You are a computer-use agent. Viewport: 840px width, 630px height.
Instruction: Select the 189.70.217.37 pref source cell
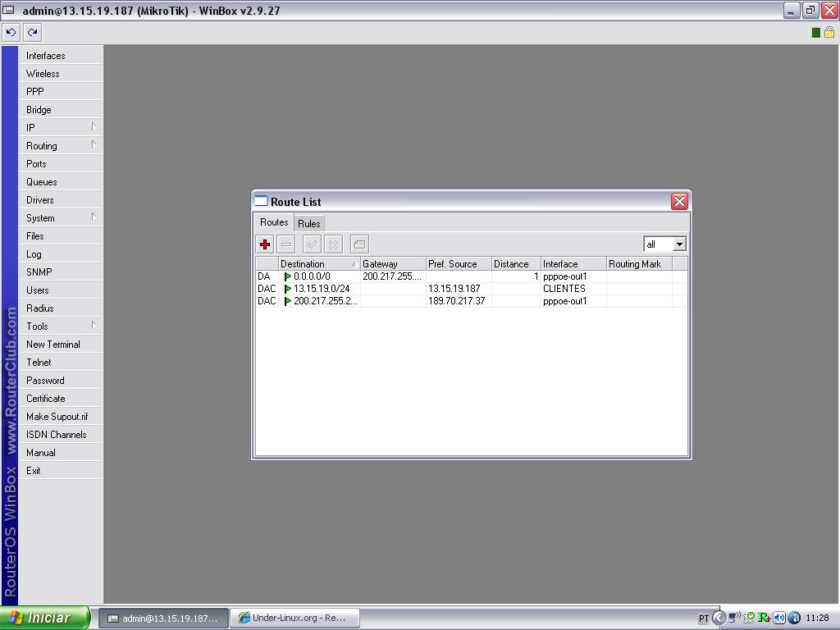(x=459, y=301)
